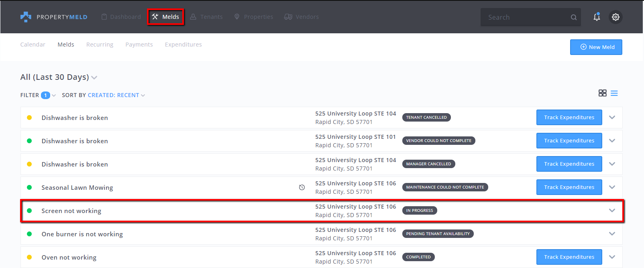This screenshot has width=644, height=268.
Task: Click the search magnifier icon
Action: pos(574,17)
